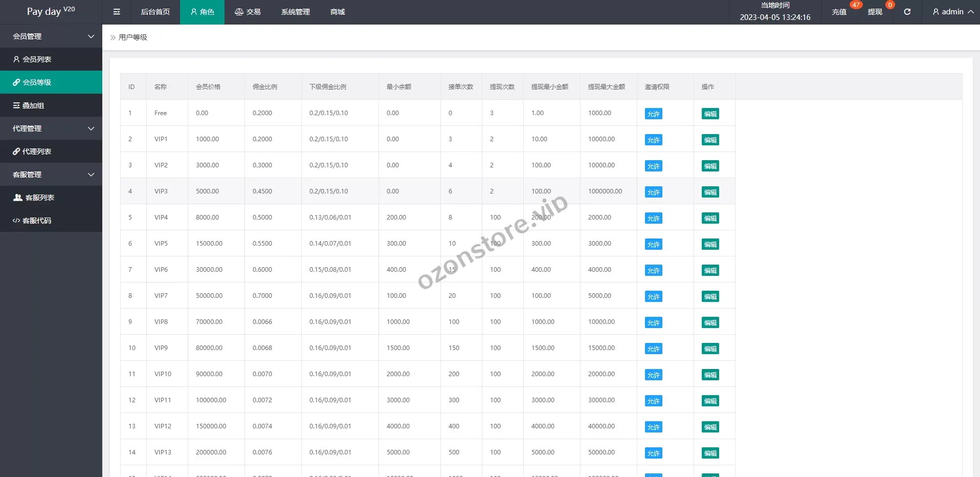Click the refresh icon in top bar
Screen dimensions: 980x477
[907, 12]
